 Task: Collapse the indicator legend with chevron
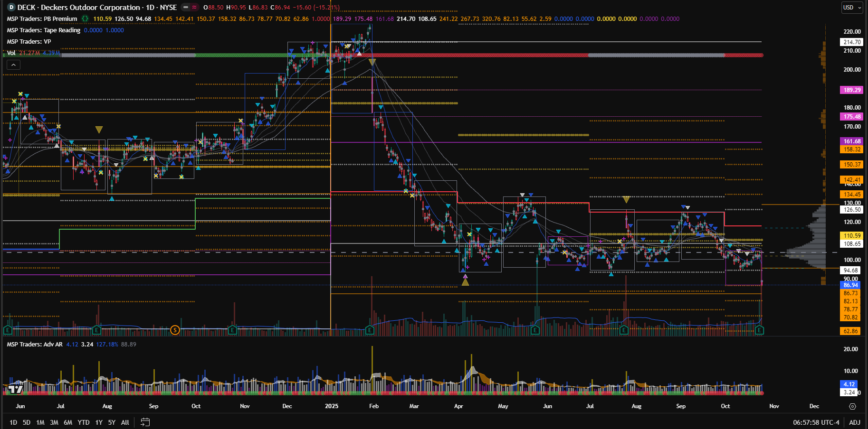pyautogui.click(x=13, y=65)
